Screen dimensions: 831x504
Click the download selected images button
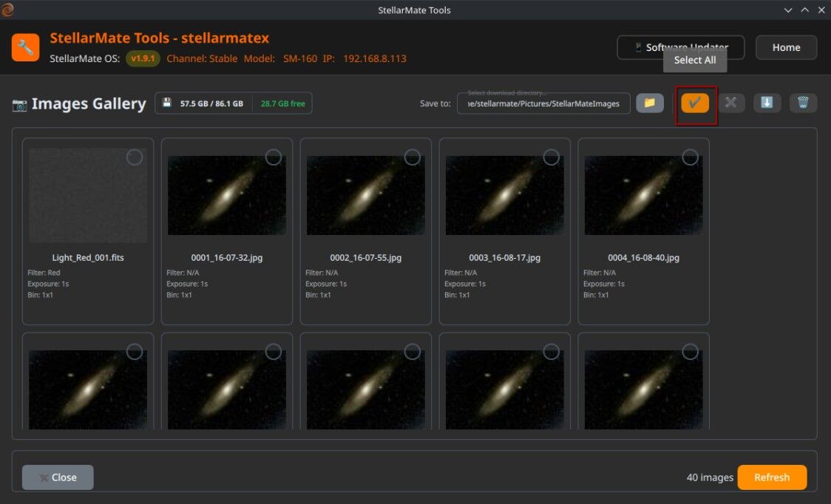coord(767,103)
